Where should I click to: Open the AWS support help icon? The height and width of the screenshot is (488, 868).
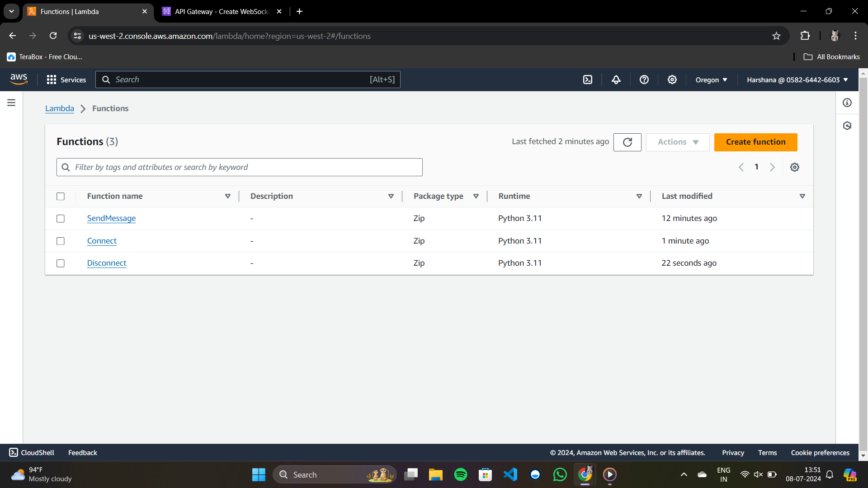coord(644,80)
